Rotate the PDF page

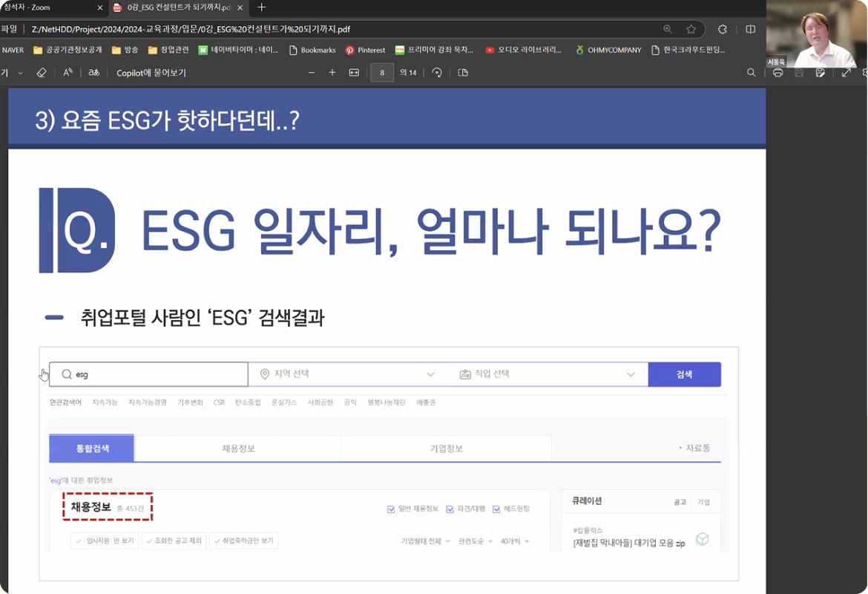click(x=437, y=73)
